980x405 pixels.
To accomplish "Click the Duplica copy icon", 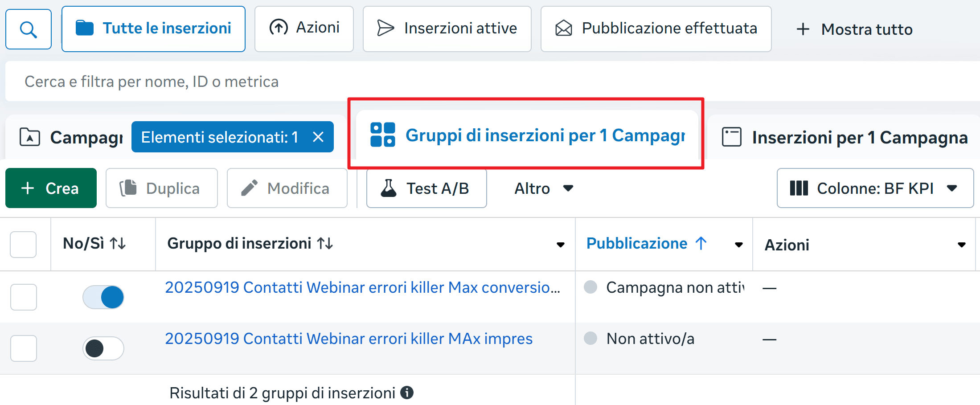I will coord(129,188).
